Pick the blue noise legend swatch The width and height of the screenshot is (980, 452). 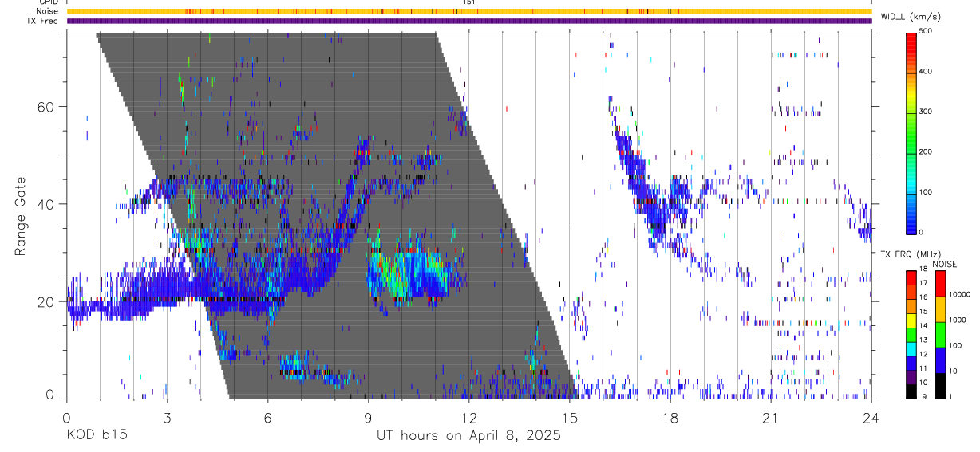pyautogui.click(x=940, y=360)
